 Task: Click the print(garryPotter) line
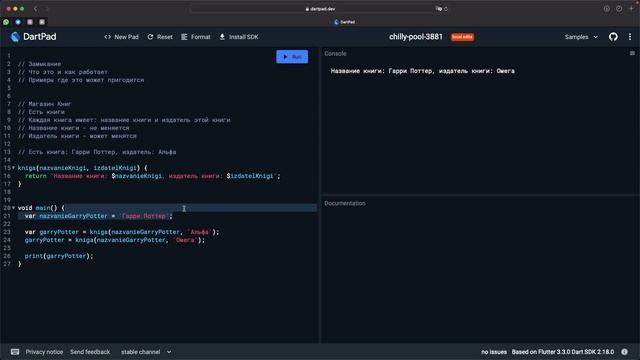click(59, 256)
